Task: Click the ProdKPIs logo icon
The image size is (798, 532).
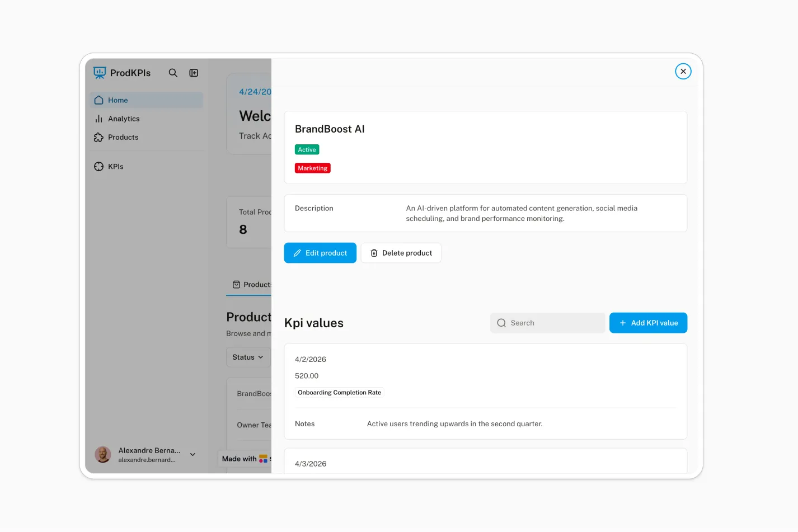Action: point(100,73)
